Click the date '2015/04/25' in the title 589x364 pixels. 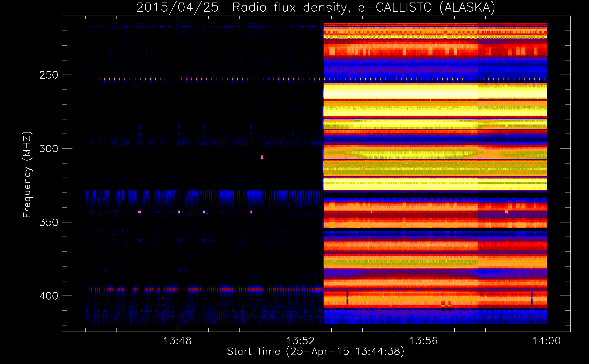click(x=177, y=8)
